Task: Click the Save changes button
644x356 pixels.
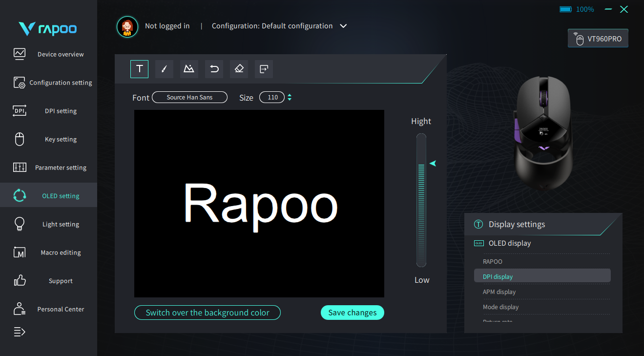Action: (353, 313)
